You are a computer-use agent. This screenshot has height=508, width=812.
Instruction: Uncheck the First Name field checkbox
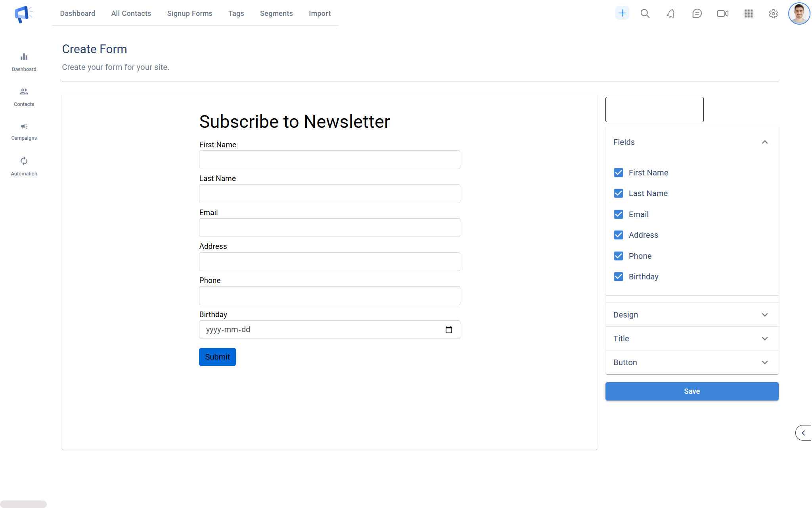click(618, 173)
